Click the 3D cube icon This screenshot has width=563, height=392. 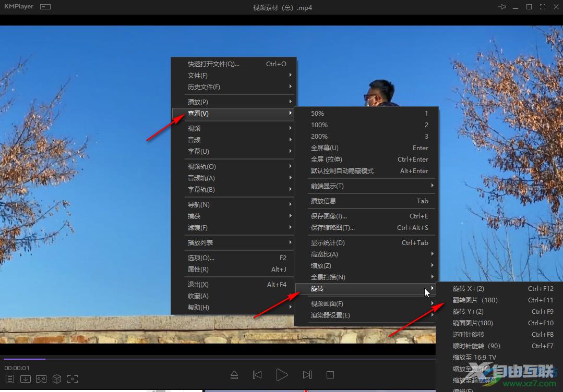[57, 379]
